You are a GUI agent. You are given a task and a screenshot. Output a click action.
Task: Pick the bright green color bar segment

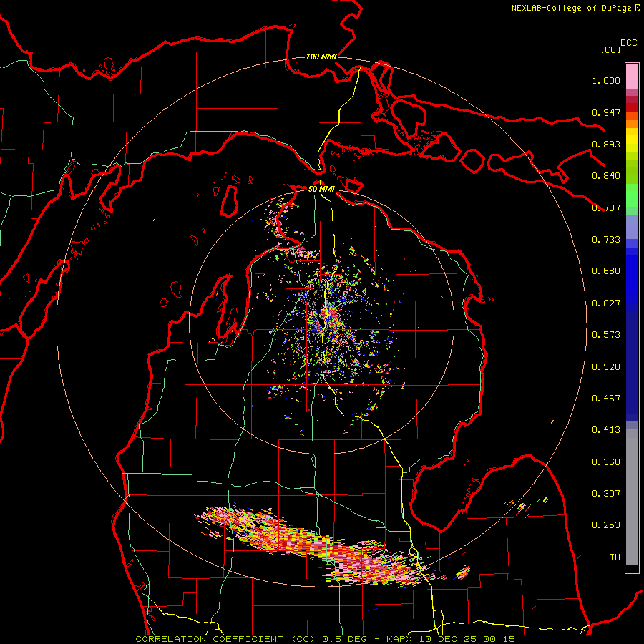pos(632,195)
